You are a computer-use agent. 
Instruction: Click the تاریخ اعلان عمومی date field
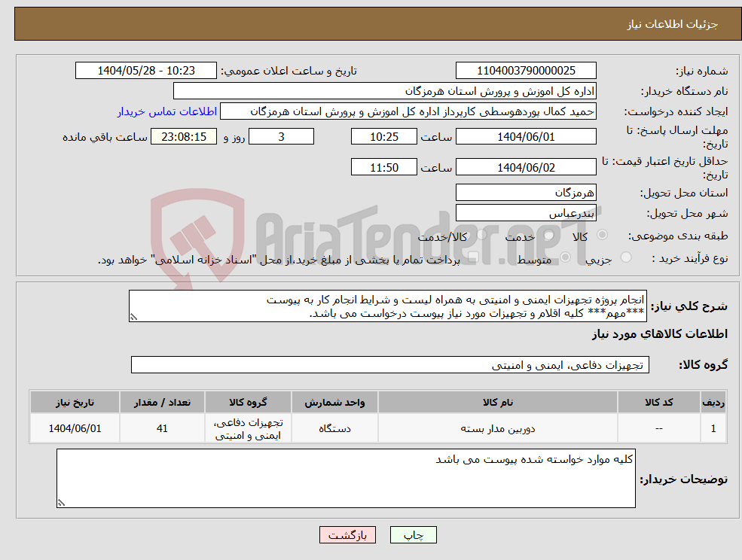145,70
